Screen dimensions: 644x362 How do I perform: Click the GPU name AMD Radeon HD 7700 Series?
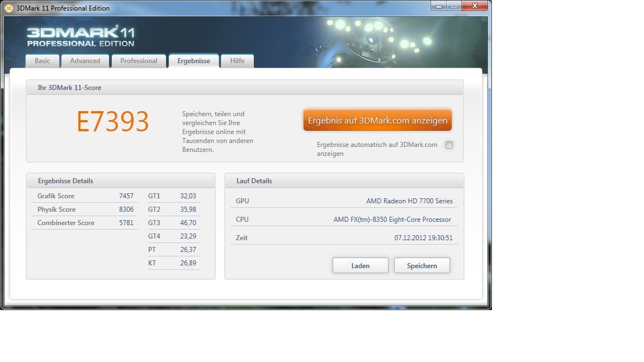(409, 201)
